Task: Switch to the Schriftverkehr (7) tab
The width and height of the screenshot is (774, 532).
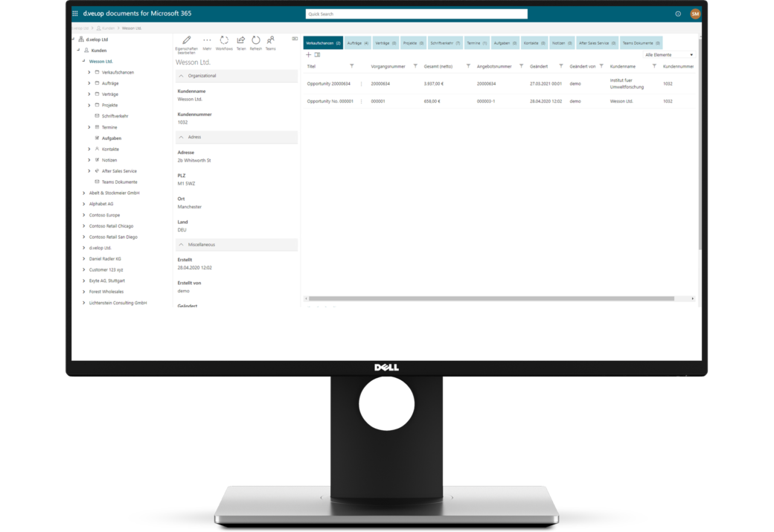Action: [x=445, y=43]
